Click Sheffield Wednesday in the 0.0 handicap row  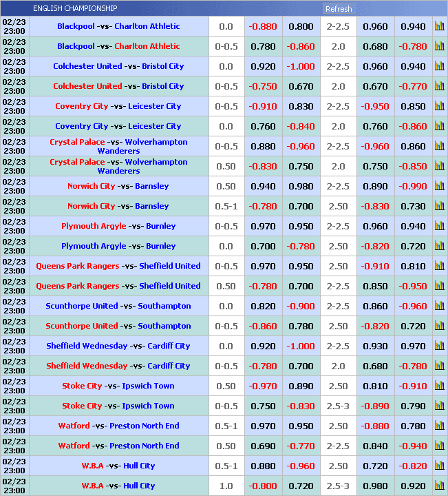(x=87, y=346)
